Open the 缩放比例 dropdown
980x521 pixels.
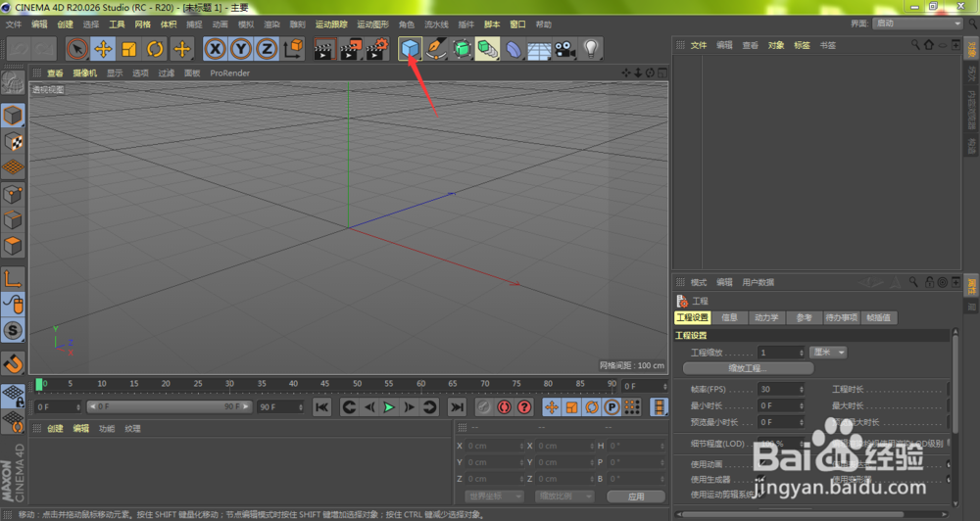pyautogui.click(x=564, y=496)
